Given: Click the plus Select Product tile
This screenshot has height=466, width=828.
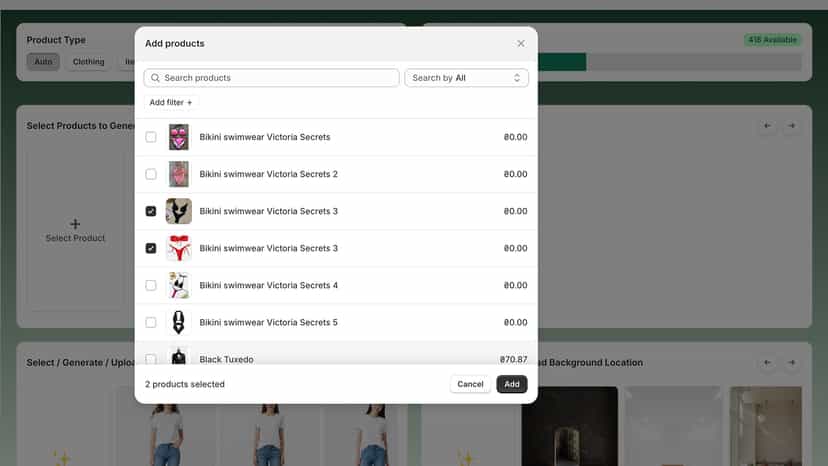Looking at the screenshot, I should pos(75,230).
